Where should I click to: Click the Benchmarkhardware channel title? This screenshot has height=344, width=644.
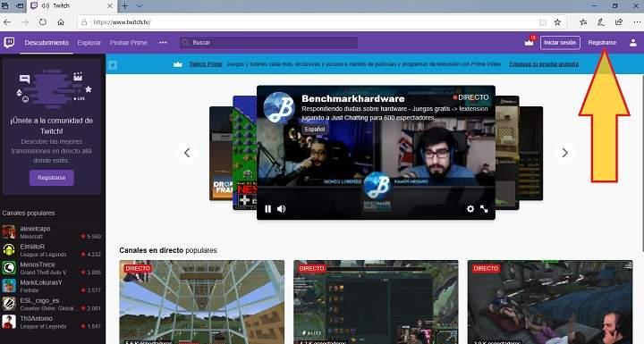click(352, 98)
